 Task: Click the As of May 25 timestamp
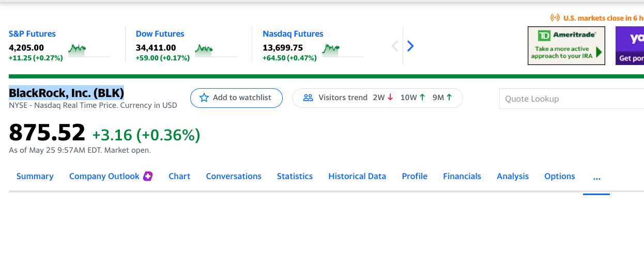point(80,150)
